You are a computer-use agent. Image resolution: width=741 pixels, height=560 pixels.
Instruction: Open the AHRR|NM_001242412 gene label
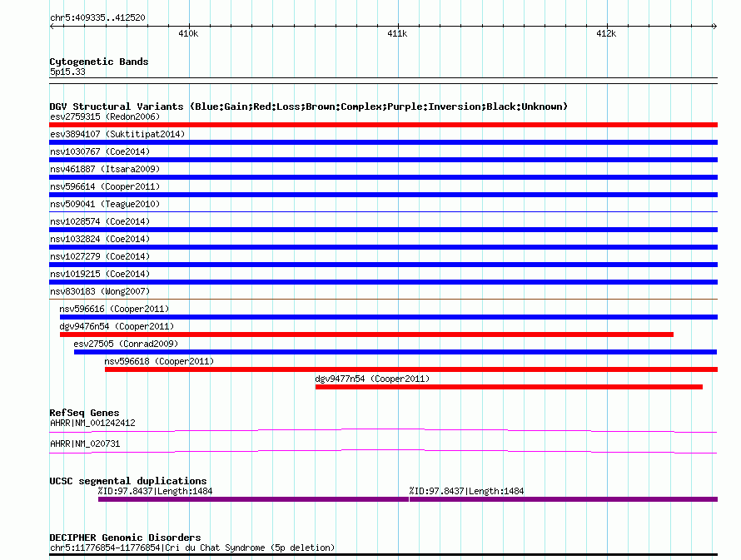click(x=92, y=423)
